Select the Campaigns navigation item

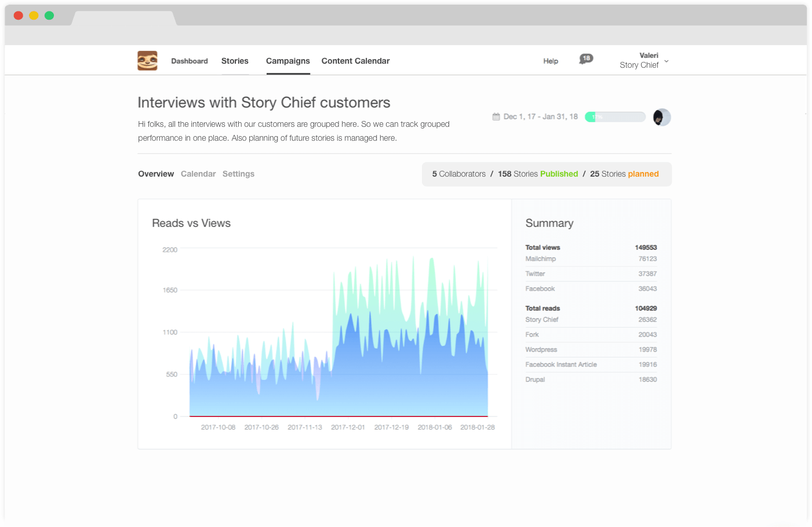click(287, 61)
